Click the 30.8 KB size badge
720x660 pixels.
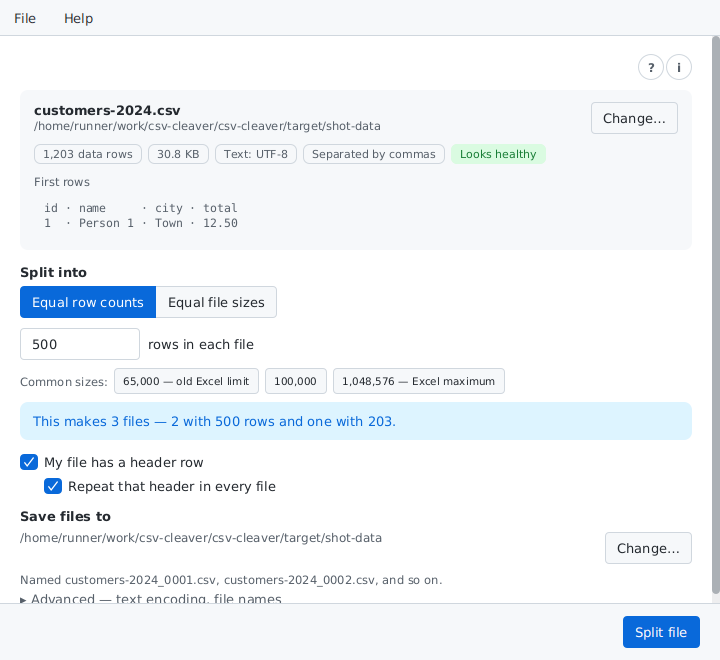click(x=178, y=154)
